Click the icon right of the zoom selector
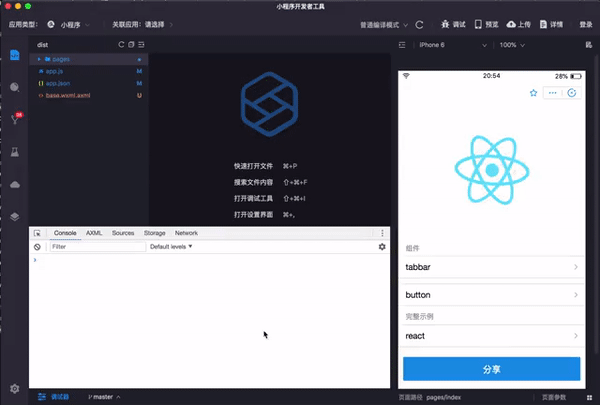This screenshot has width=600, height=405. [x=589, y=45]
